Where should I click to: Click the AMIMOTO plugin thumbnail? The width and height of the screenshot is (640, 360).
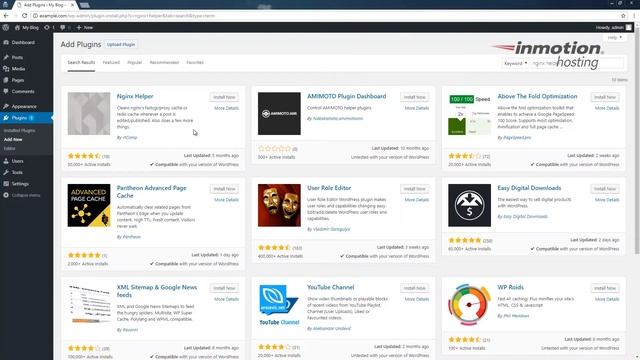[279, 113]
